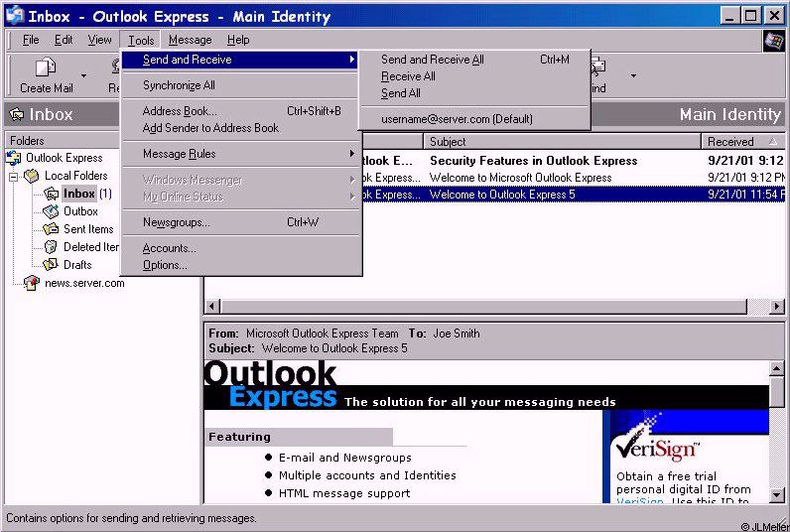Screen dimensions: 790x532
Task: Click the Drafts folder icon
Action: coord(51,264)
